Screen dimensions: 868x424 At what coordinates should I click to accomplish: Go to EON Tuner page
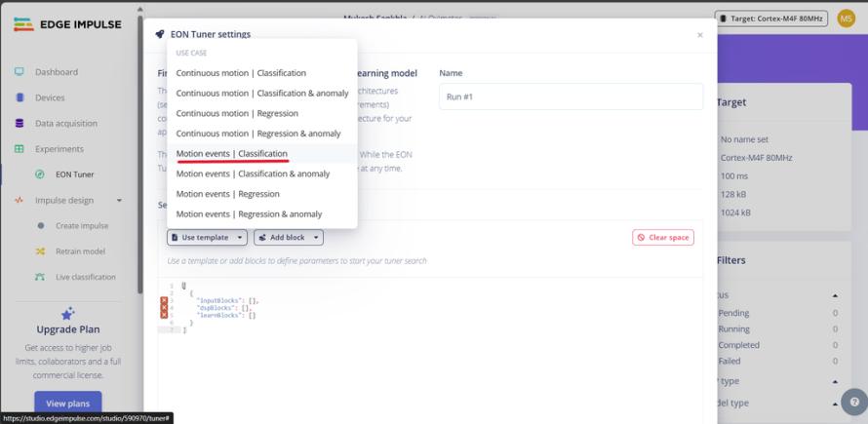coord(75,174)
